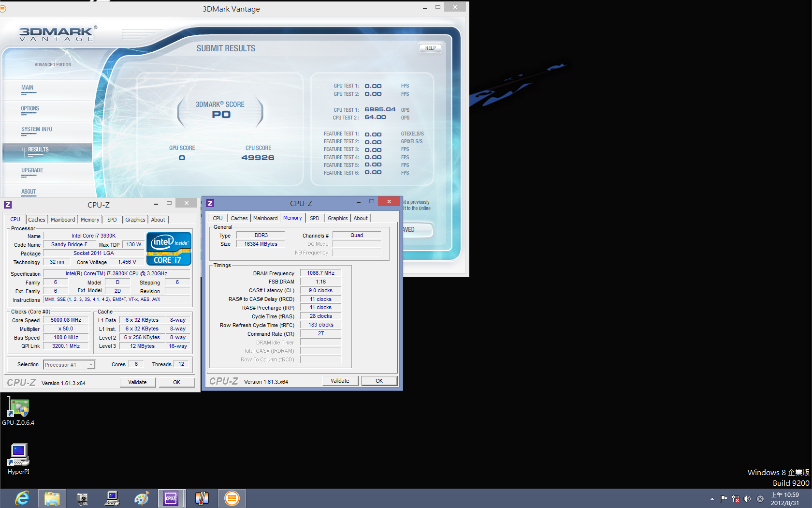Click the Level 3 12 MBytes cache value
812x508 pixels.
[143, 346]
